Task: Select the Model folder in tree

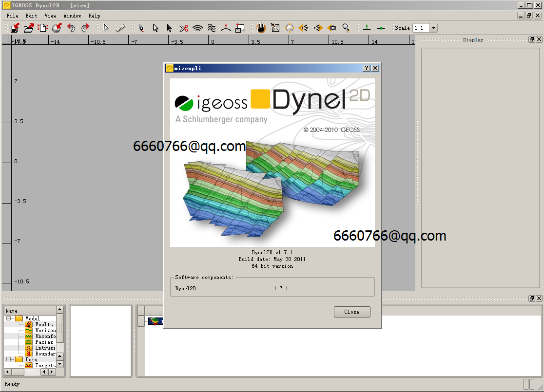Action: [33, 318]
